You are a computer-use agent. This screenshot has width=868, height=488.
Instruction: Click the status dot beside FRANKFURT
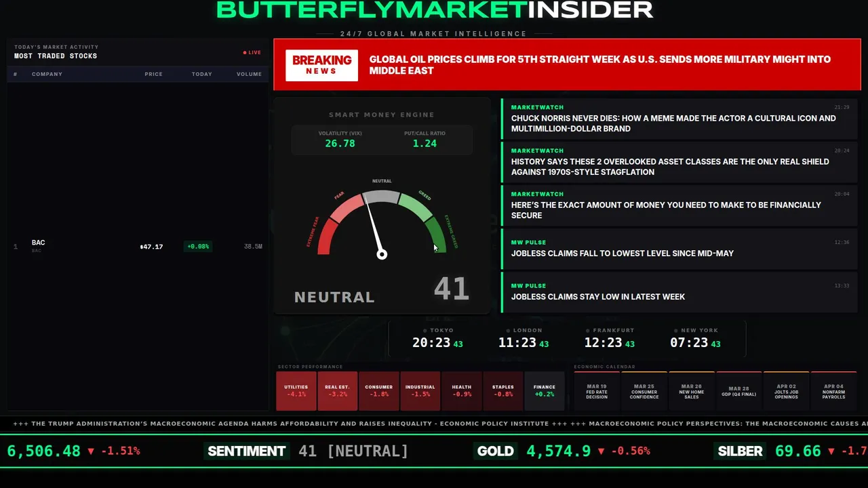tap(587, 331)
